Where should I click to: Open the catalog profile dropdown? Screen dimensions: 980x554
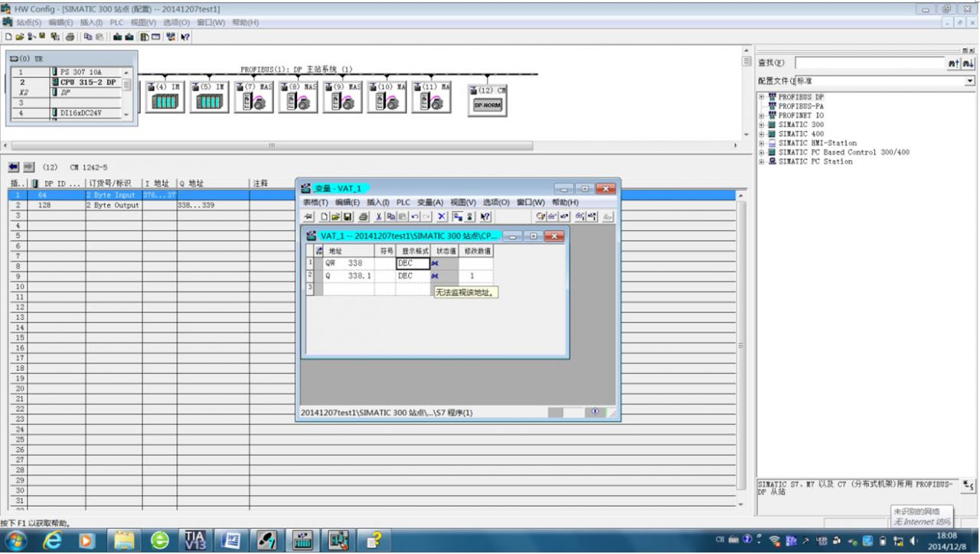tap(970, 80)
